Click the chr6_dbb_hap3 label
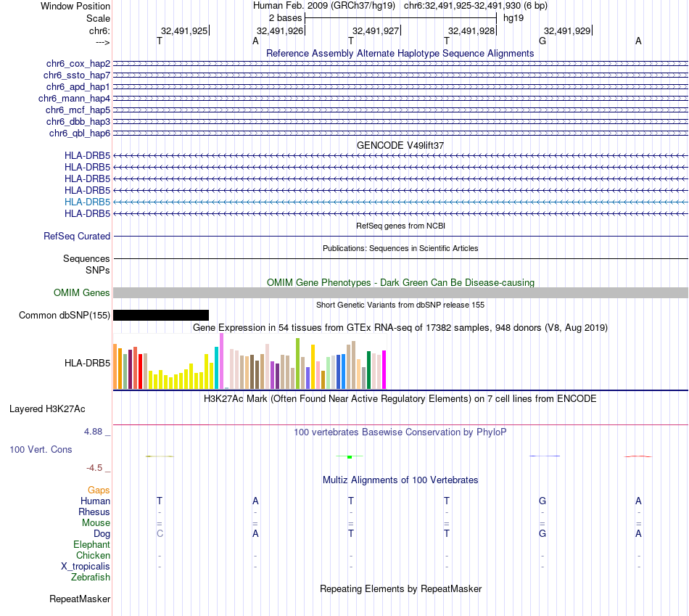 78,121
